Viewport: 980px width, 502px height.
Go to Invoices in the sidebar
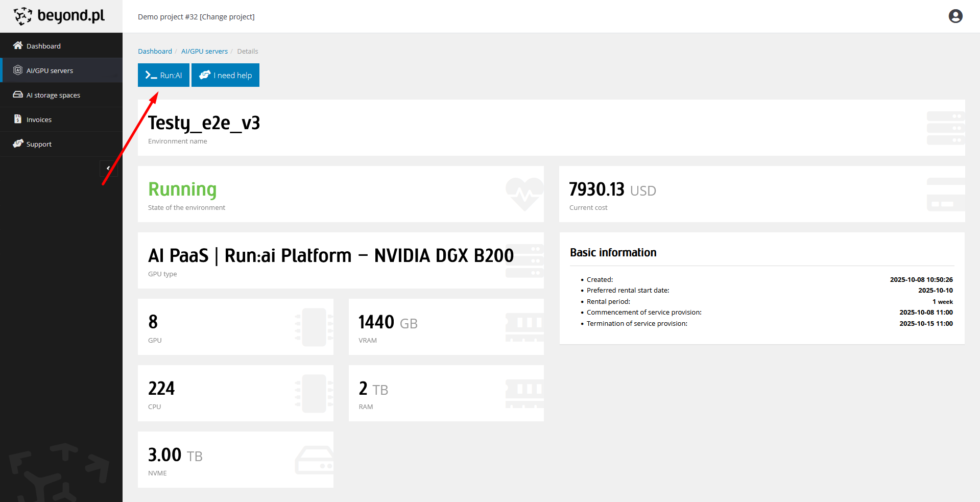point(61,119)
